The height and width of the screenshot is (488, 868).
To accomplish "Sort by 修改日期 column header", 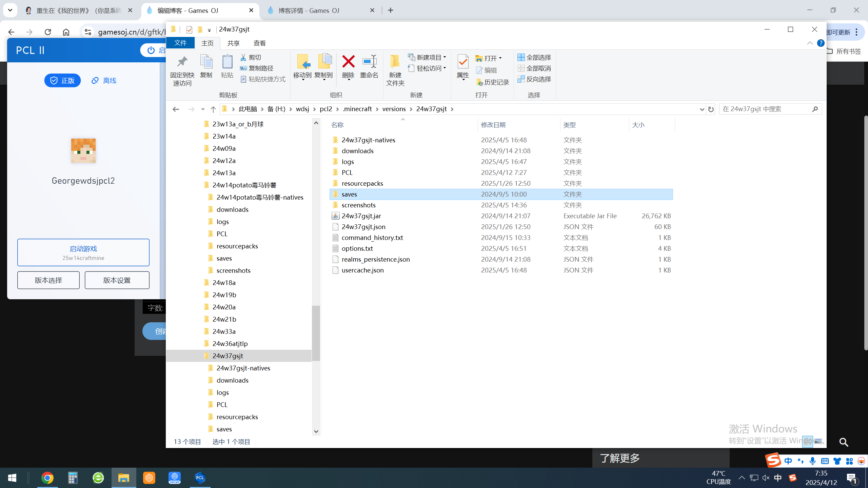I will (493, 125).
